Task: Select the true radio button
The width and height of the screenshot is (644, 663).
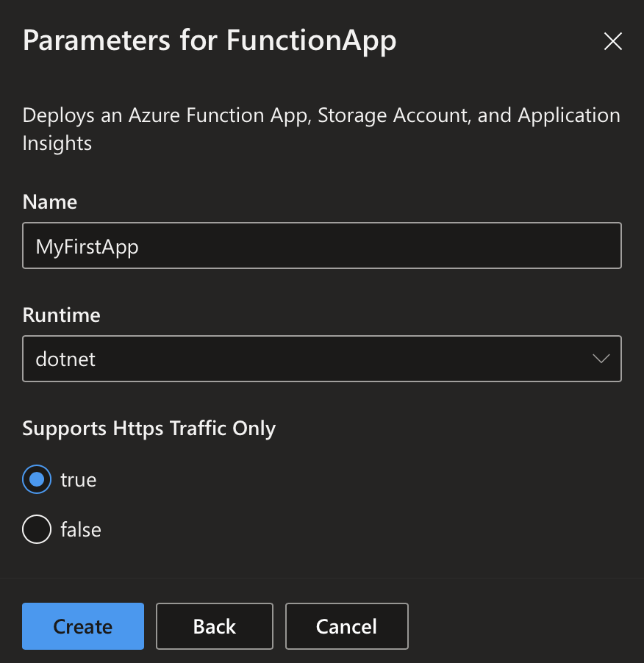Action: [37, 479]
